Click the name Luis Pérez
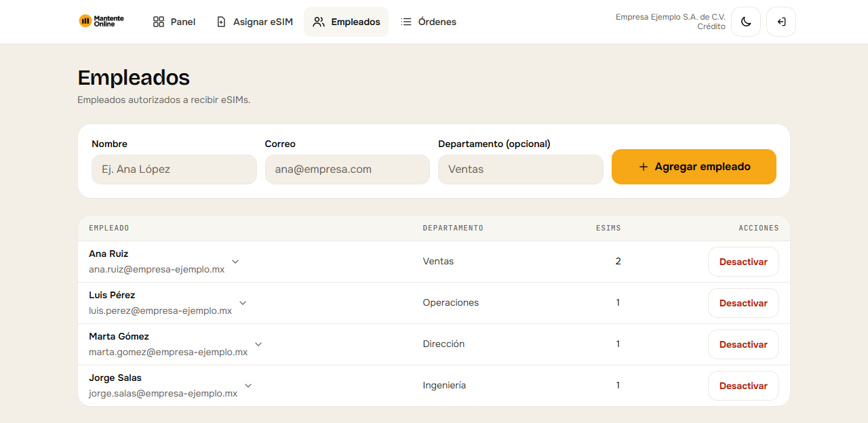The width and height of the screenshot is (868, 423). (112, 295)
